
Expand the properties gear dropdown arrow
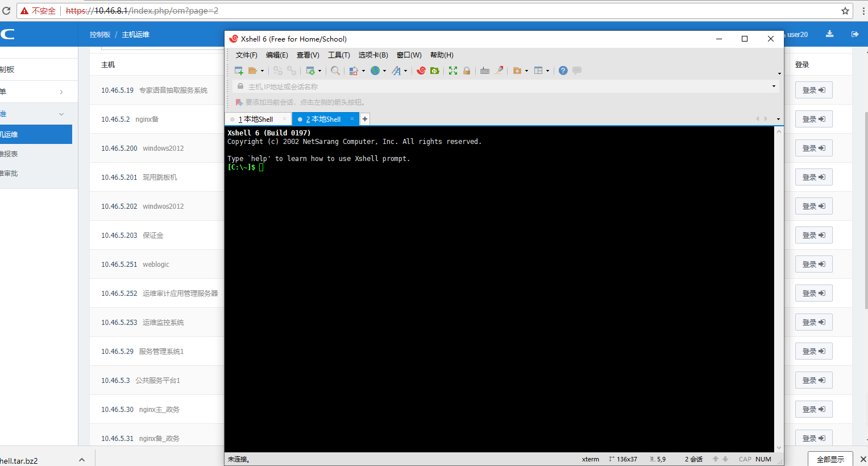click(320, 71)
